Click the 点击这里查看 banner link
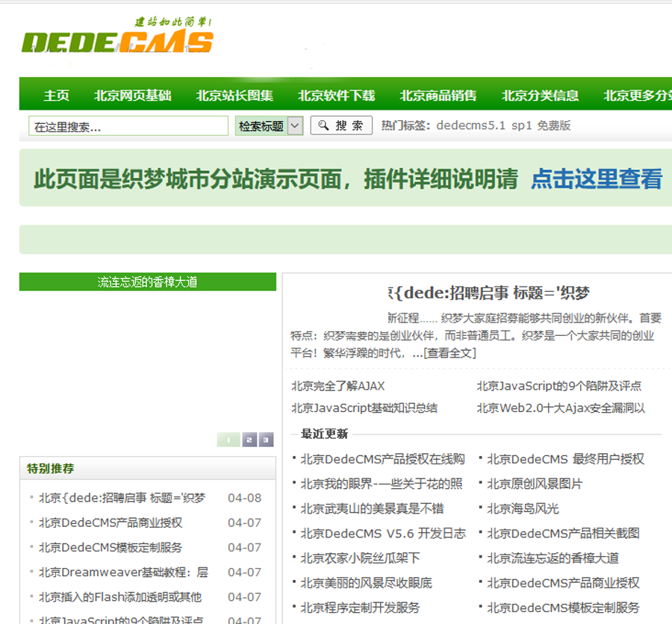Image resolution: width=672 pixels, height=624 pixels. (x=596, y=179)
